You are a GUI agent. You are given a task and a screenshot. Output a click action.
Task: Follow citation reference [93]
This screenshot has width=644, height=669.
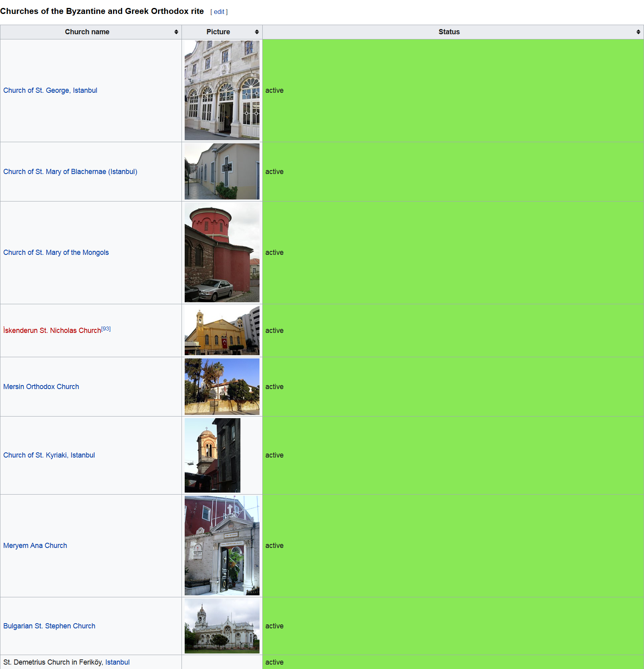tap(106, 329)
